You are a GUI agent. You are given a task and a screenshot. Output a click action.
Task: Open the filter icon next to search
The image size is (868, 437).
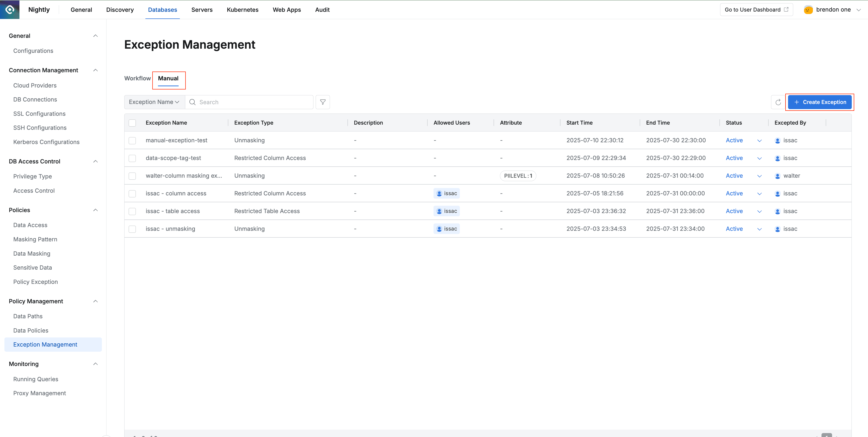click(323, 102)
